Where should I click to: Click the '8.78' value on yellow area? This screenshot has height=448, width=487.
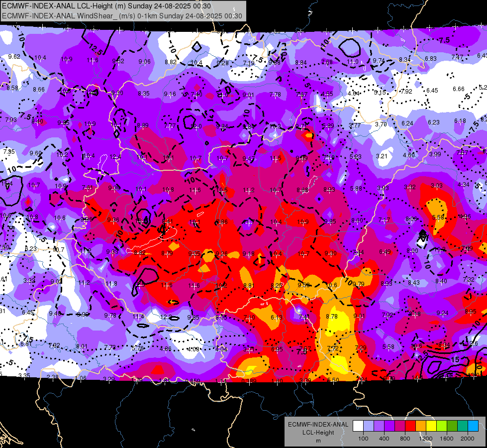tap(332, 316)
